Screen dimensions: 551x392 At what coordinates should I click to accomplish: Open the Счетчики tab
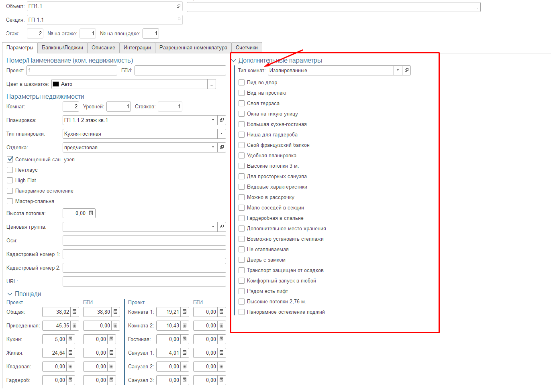point(247,47)
